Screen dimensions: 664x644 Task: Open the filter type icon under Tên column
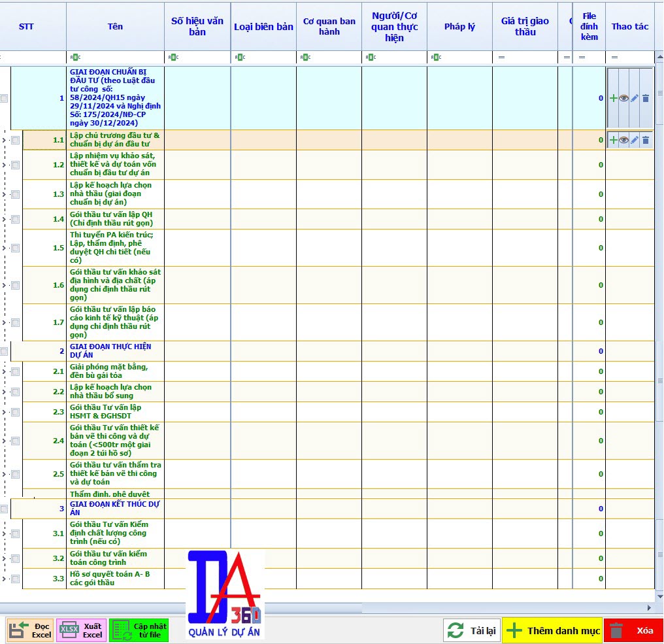click(75, 58)
